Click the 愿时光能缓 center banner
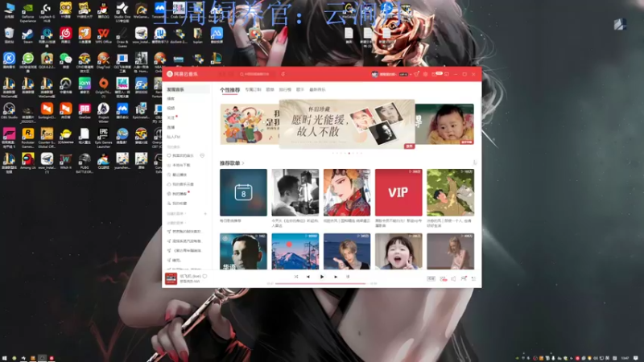Screen dimensions: 644x362 pyautogui.click(x=347, y=124)
